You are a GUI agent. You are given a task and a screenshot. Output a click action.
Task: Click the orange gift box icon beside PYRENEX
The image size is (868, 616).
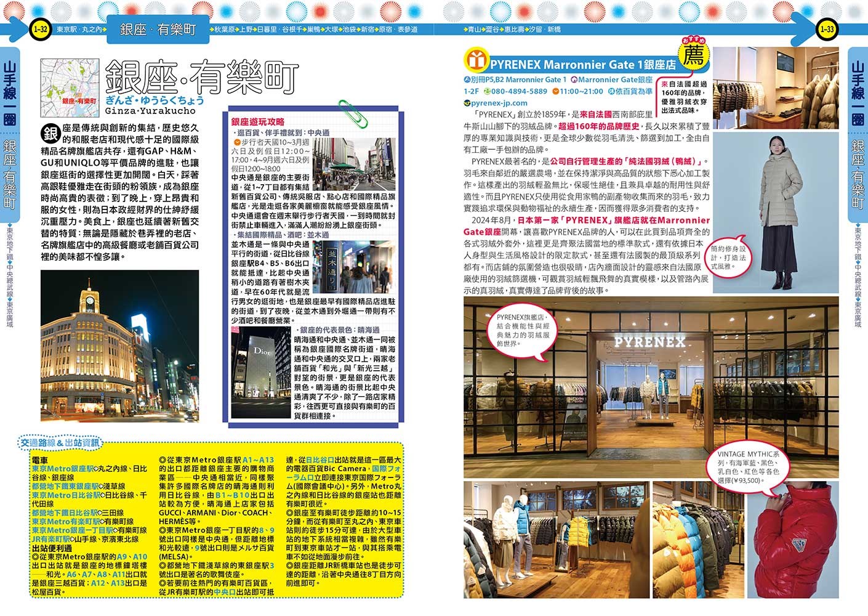[475, 60]
